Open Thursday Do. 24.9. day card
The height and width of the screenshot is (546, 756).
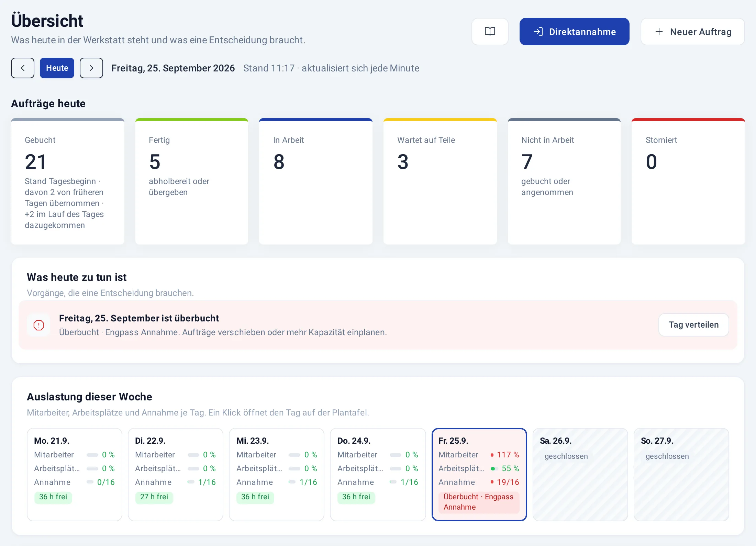[x=378, y=475]
